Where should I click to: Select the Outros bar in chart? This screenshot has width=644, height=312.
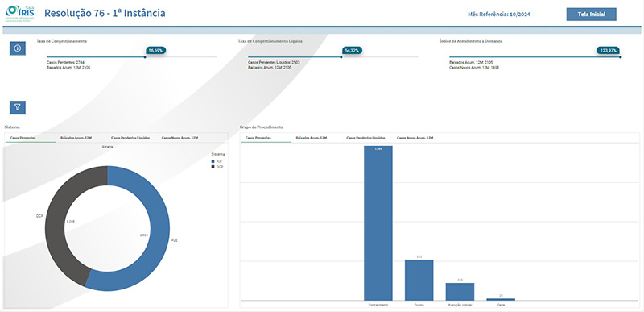pos(419,280)
